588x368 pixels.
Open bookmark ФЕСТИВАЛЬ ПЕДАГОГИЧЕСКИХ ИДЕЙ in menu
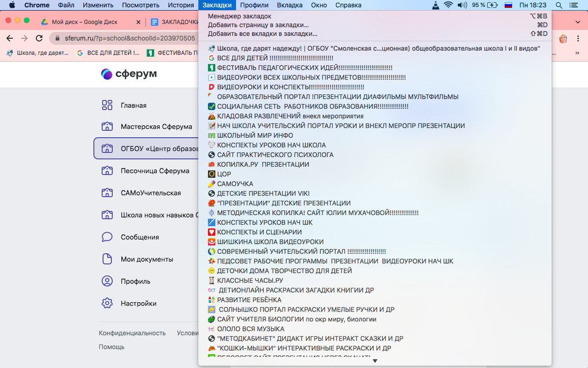point(375,68)
